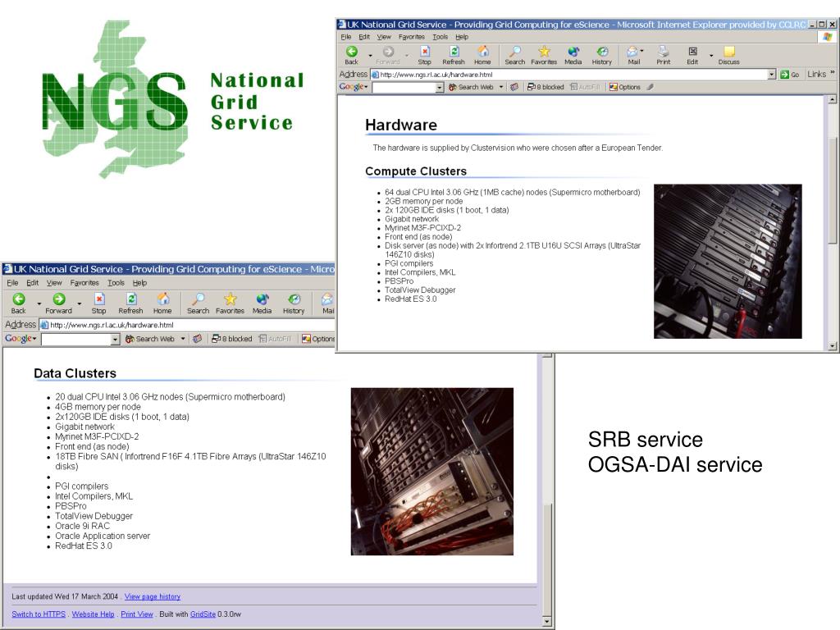Click Switch to HTTPS link
This screenshot has width=840, height=630.
(x=39, y=614)
